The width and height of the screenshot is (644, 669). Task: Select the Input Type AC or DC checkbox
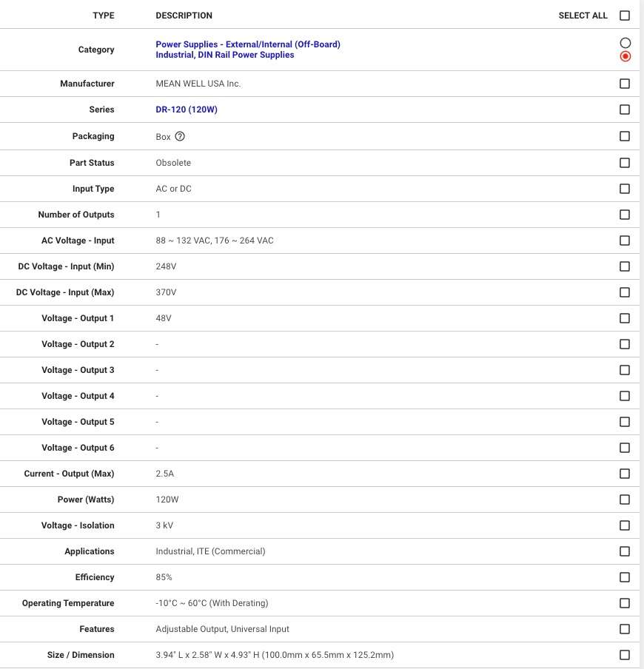(625, 189)
